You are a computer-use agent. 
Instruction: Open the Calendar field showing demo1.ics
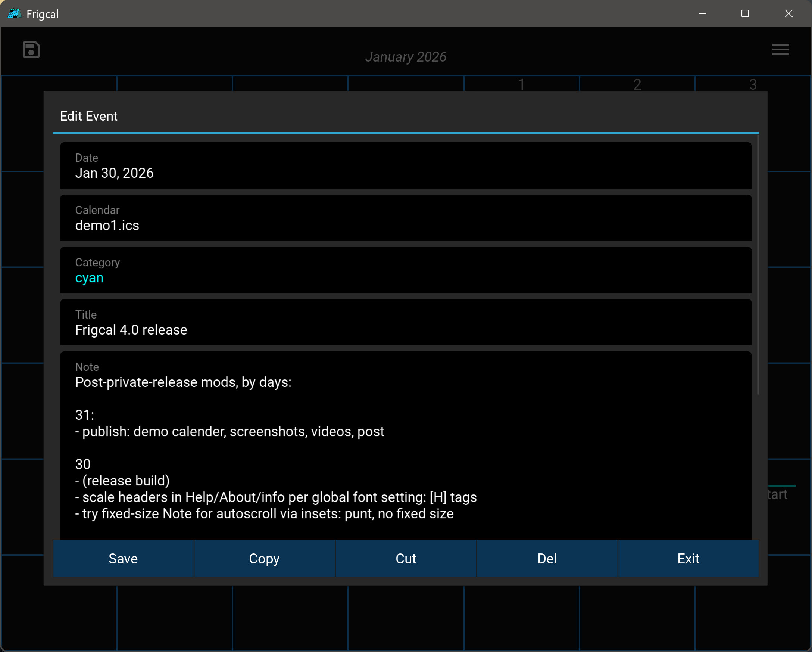(406, 218)
